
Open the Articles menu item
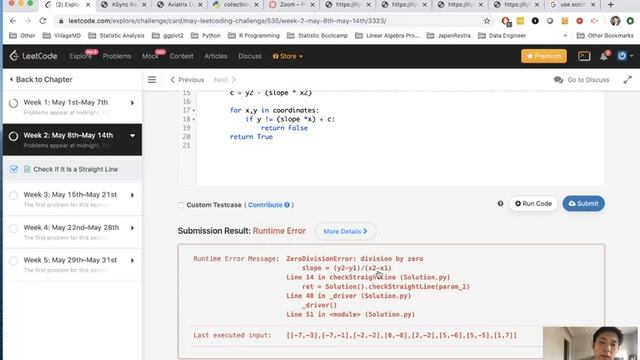coord(216,56)
